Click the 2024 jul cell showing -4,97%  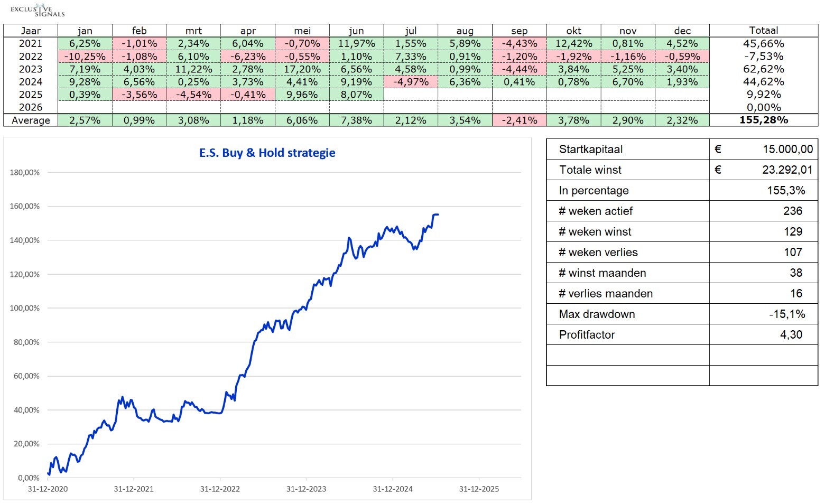[x=411, y=82]
